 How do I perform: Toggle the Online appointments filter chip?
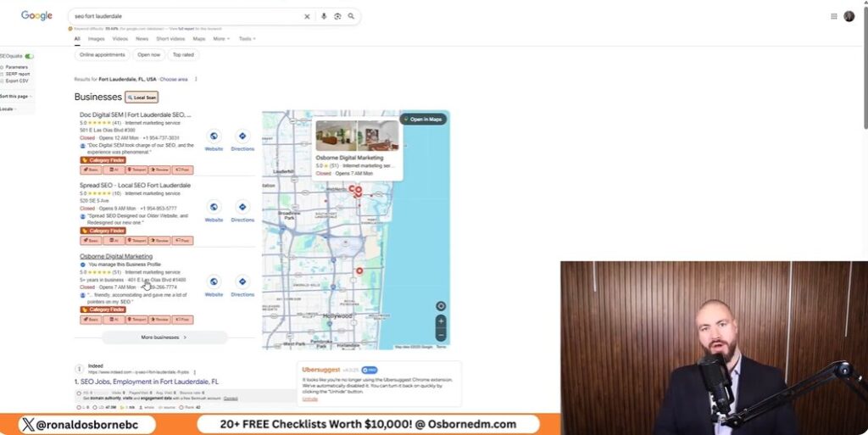point(102,55)
